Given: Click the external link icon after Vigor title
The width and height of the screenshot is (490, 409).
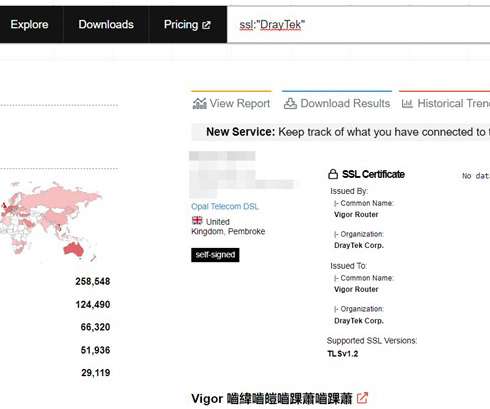Looking at the screenshot, I should [362, 398].
